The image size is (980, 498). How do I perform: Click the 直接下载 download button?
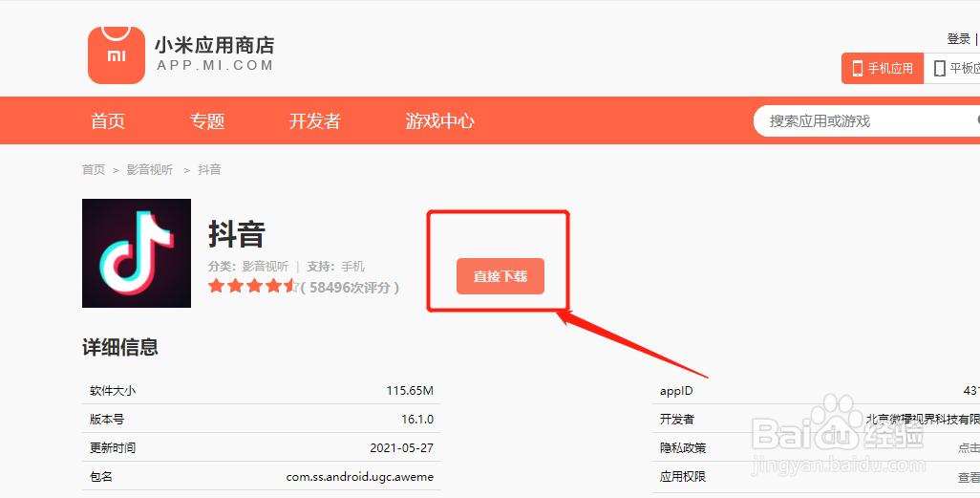pyautogui.click(x=500, y=276)
